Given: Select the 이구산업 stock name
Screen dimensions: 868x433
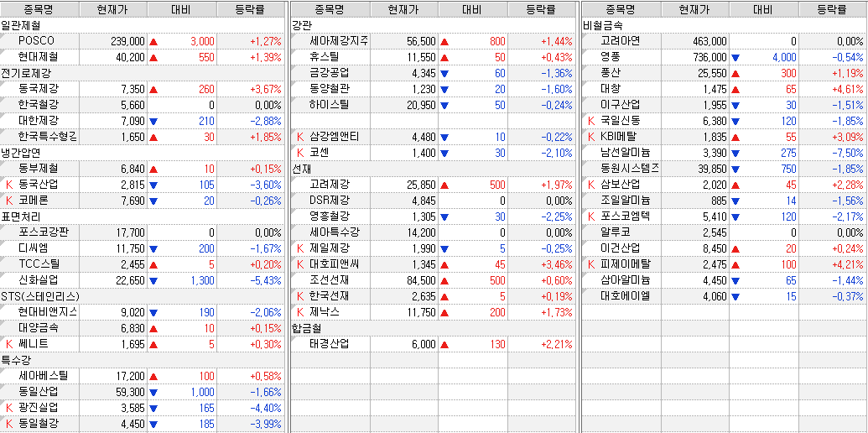Looking at the screenshot, I should click(x=620, y=105).
